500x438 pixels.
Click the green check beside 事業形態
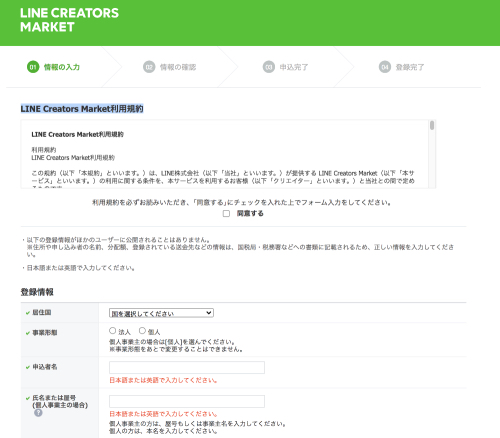(x=28, y=333)
